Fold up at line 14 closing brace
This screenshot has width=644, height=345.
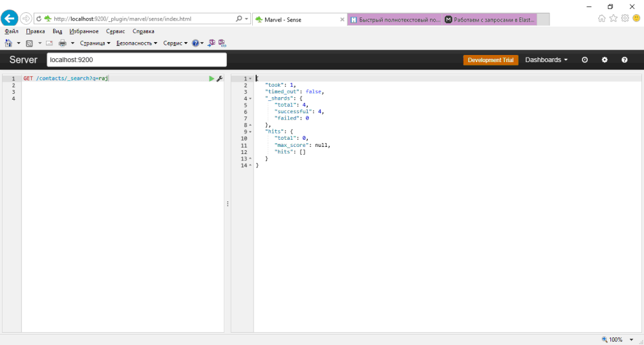250,165
